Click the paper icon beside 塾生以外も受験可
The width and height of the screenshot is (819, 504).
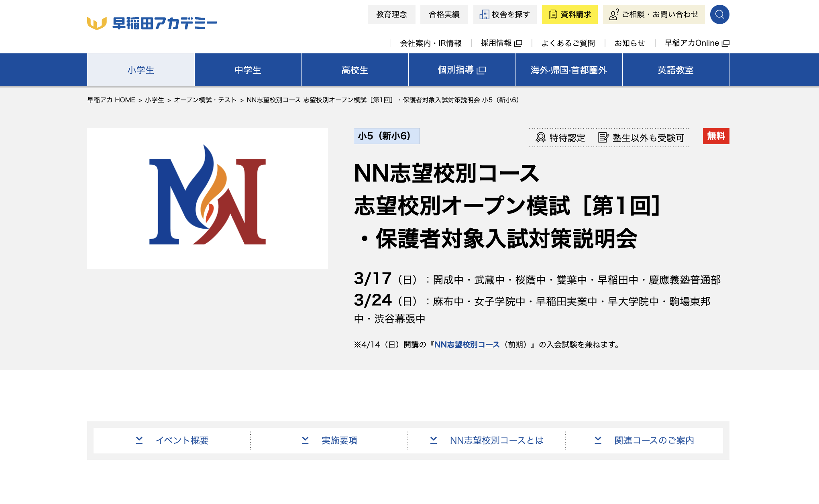(x=602, y=138)
